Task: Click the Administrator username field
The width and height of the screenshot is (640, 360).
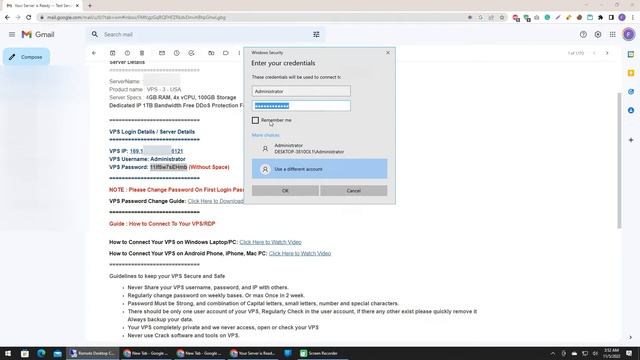Action: tap(301, 91)
